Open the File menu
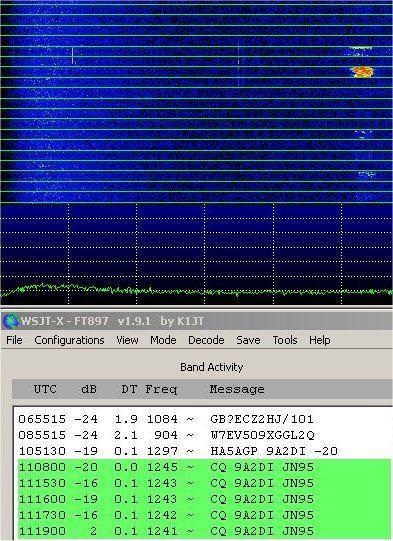The width and height of the screenshot is (393, 541). pos(14,340)
